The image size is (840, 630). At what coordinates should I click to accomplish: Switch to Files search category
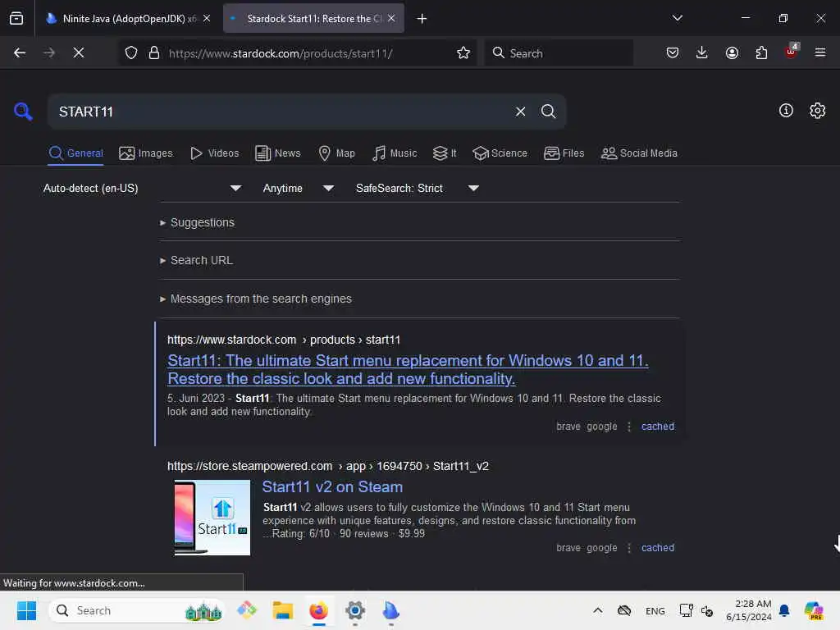[564, 153]
